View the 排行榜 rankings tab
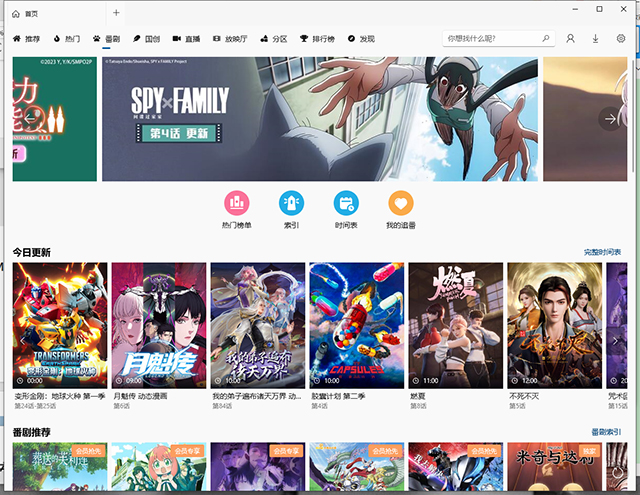The height and width of the screenshot is (495, 640). point(318,39)
